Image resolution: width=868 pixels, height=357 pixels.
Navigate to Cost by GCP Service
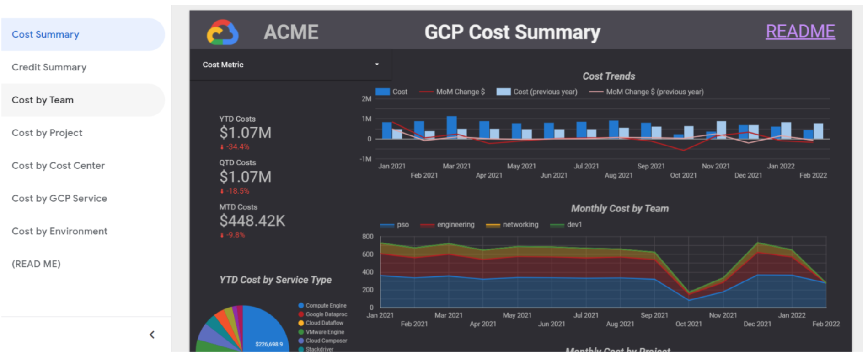[x=83, y=198]
